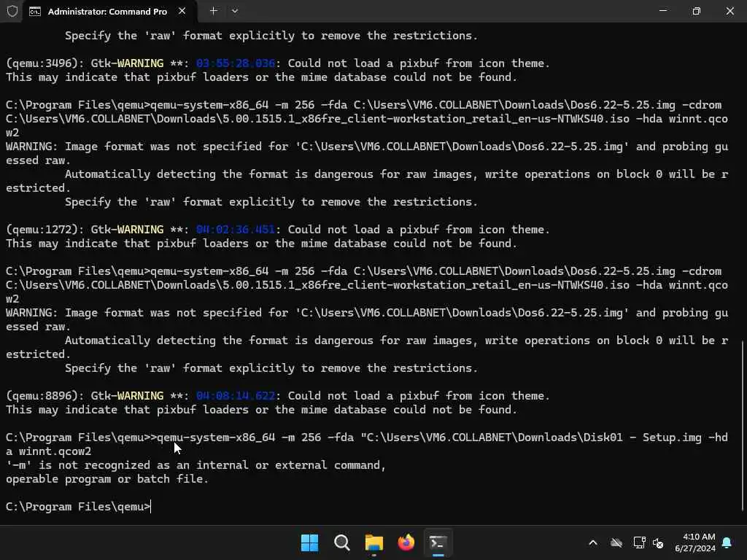747x560 pixels.
Task: Click the muted volume tray icon
Action: [658, 542]
